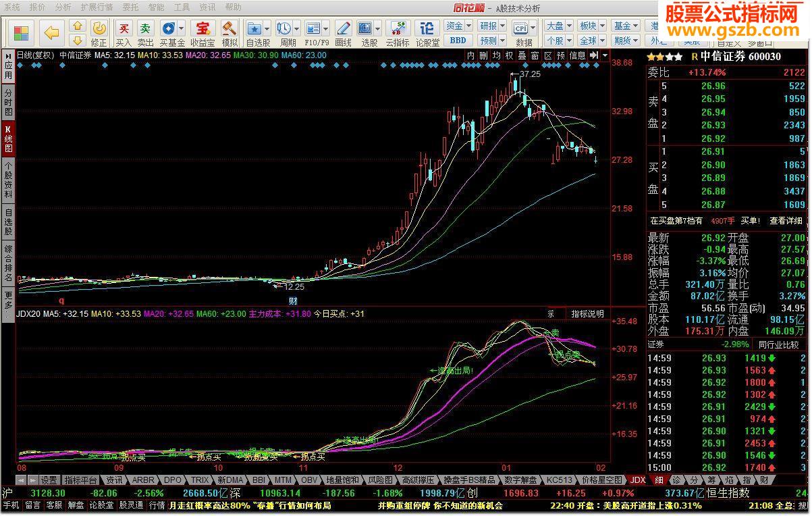Select the 分时图 sidebar tab
Image resolution: width=812 pixels, height=516 pixels.
coord(8,103)
